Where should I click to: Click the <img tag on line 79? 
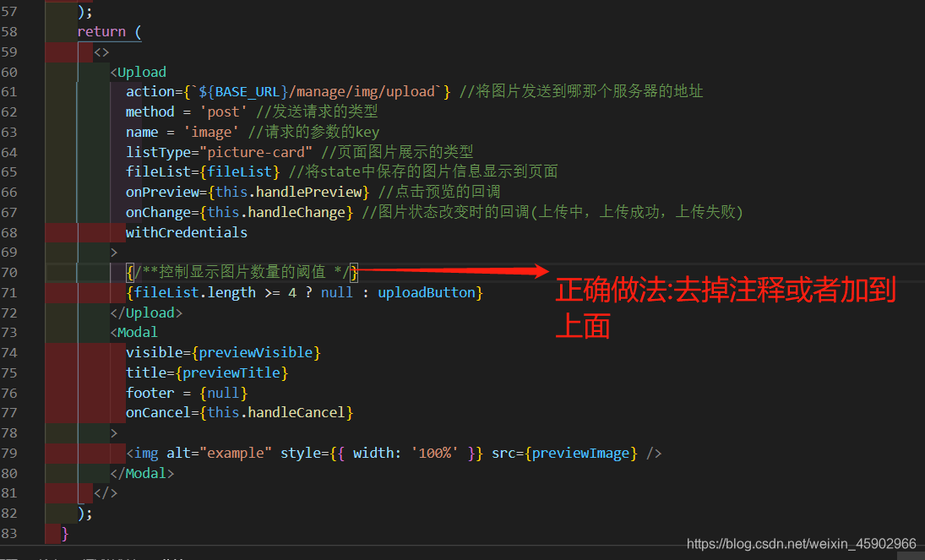click(x=142, y=454)
